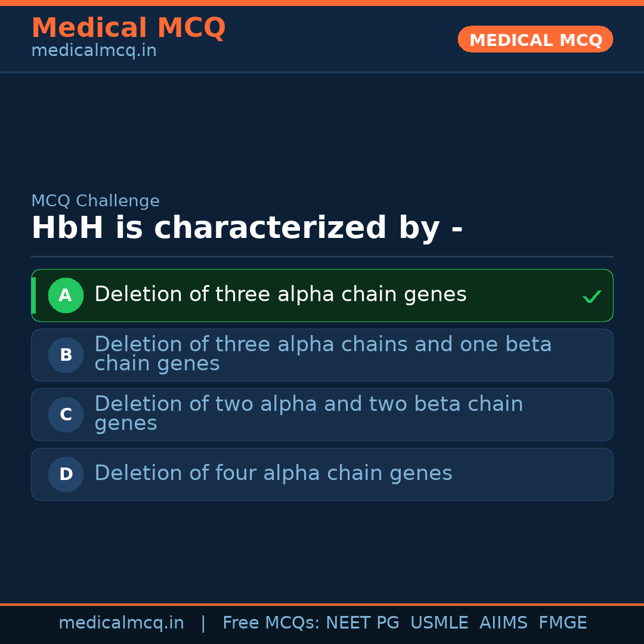This screenshot has height=644, width=644.
Task: Choose answer 'Deletion of two alpha and two beta chain genes'
Action: tap(308, 414)
